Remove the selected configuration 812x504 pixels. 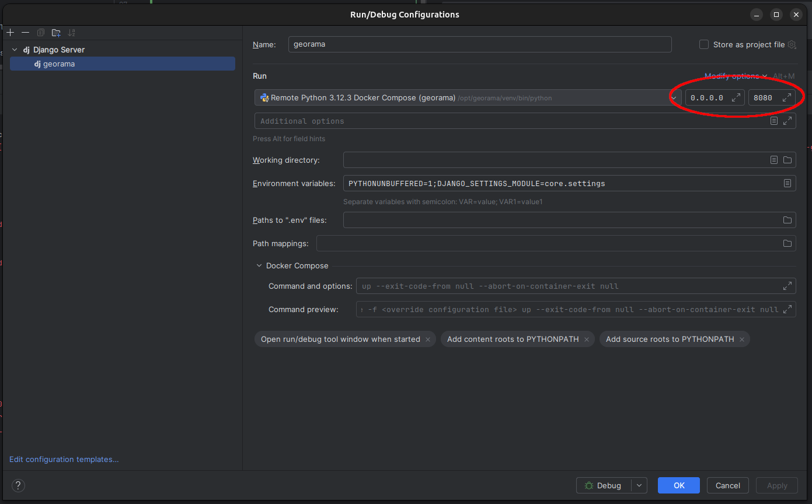pyautogui.click(x=26, y=33)
